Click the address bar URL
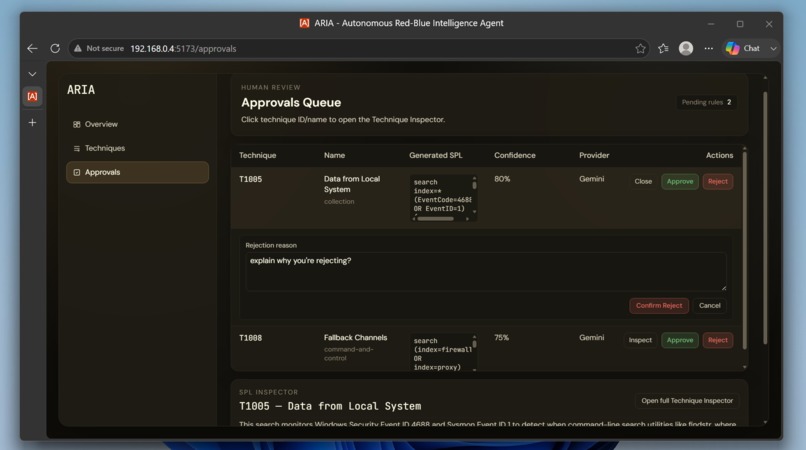The width and height of the screenshot is (806, 450). pos(183,48)
